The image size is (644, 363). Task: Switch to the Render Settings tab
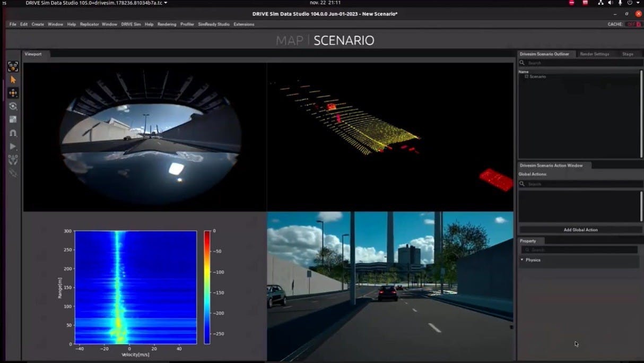click(x=595, y=54)
